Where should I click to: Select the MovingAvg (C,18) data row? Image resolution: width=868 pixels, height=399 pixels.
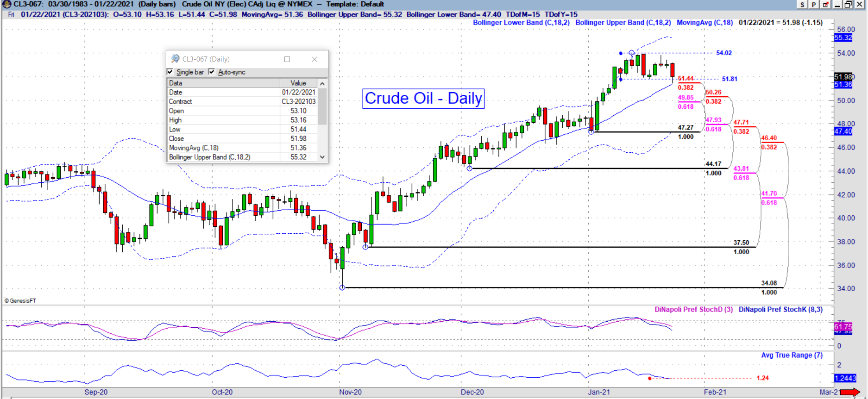(242, 148)
